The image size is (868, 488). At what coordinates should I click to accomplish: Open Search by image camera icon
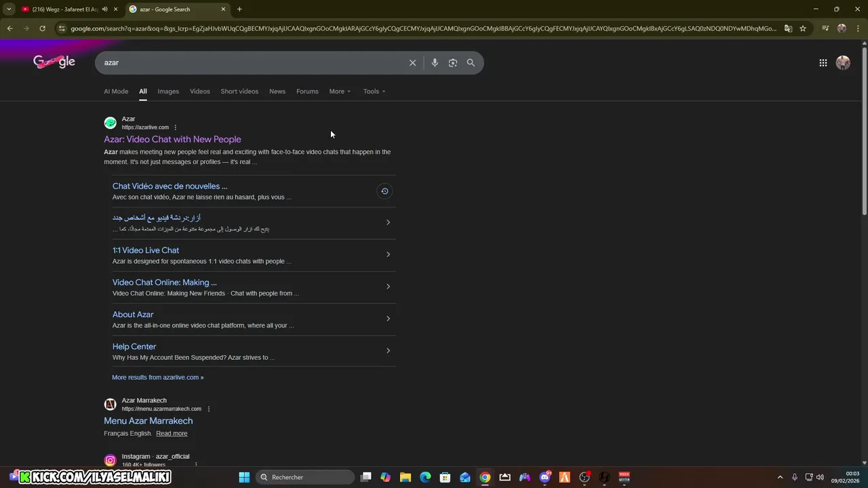tap(453, 62)
